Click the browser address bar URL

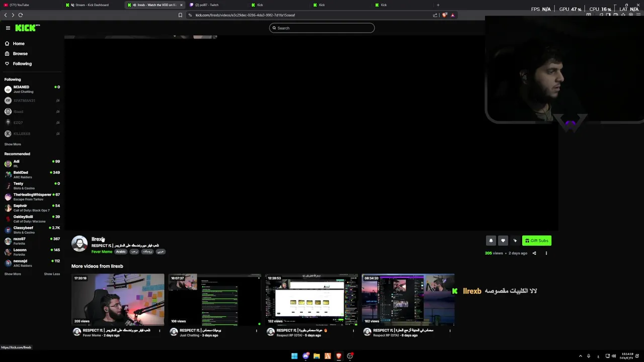[245, 15]
